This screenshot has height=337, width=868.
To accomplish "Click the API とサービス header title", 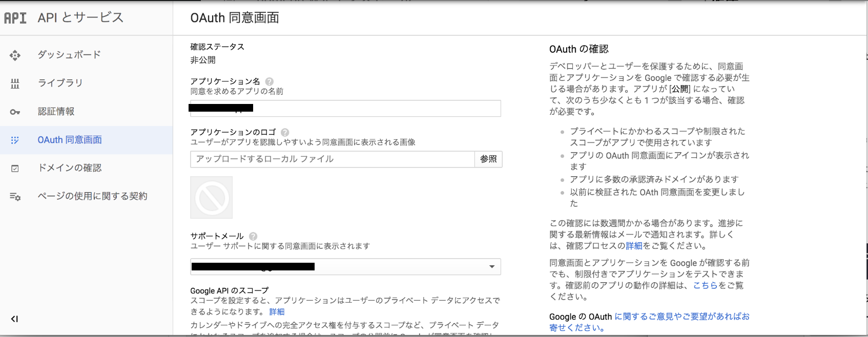I will (x=80, y=17).
